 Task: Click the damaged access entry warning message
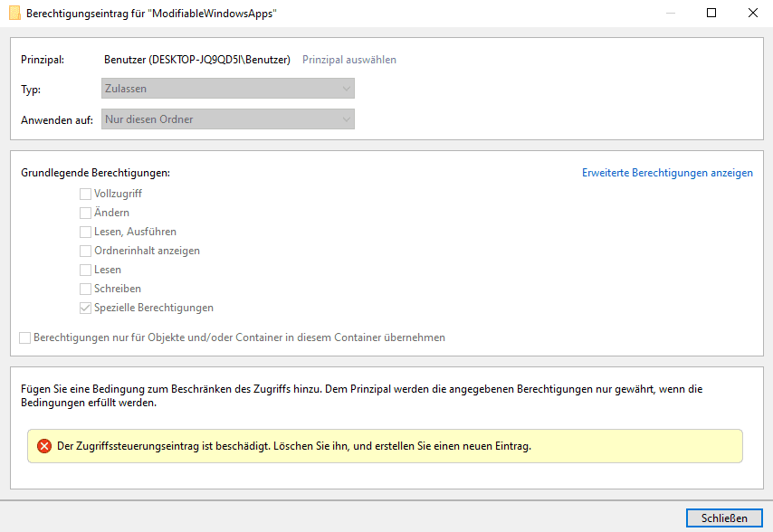(294, 446)
